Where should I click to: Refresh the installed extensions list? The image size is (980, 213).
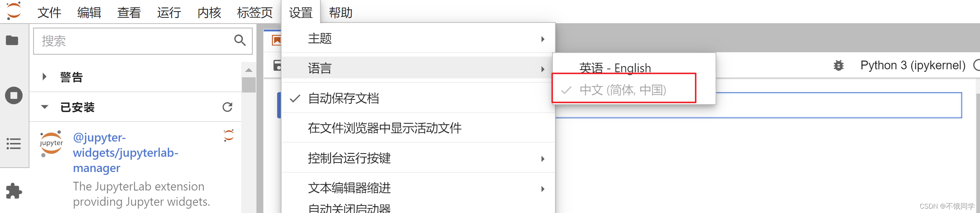pyautogui.click(x=227, y=107)
